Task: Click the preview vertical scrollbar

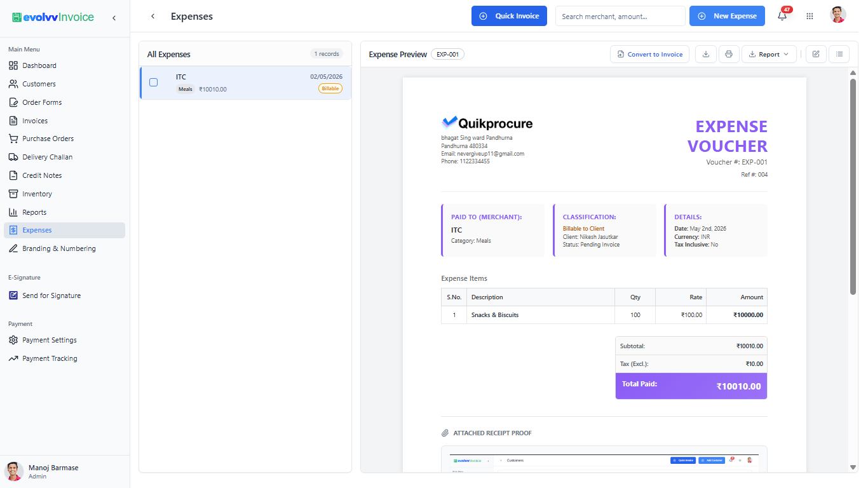Action: click(x=853, y=186)
